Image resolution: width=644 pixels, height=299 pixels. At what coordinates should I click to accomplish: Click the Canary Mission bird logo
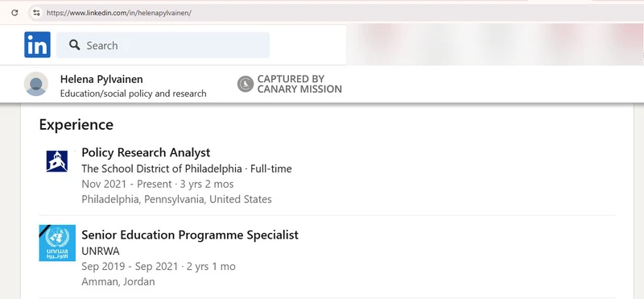coord(246,84)
